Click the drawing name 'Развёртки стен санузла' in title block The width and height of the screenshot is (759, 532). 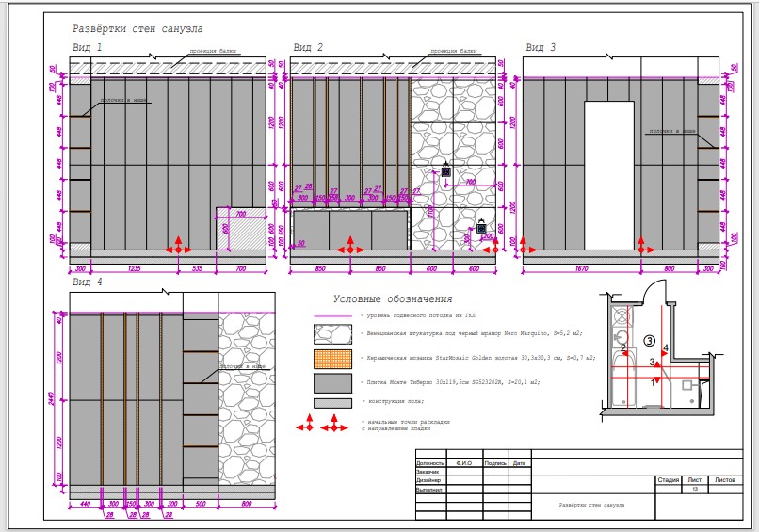(x=591, y=505)
